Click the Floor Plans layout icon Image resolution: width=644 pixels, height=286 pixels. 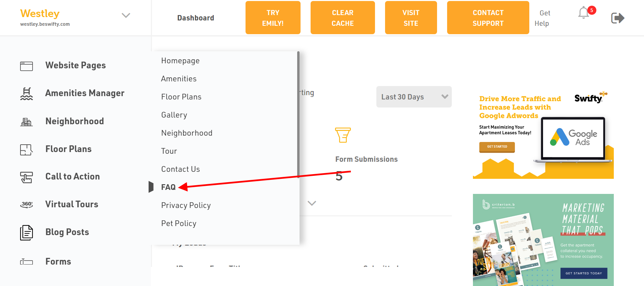point(26,150)
